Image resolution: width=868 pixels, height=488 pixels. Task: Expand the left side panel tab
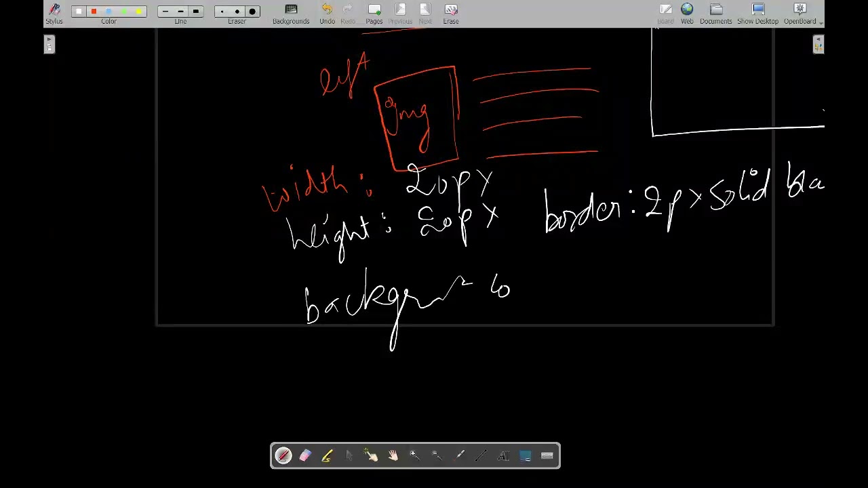point(49,44)
